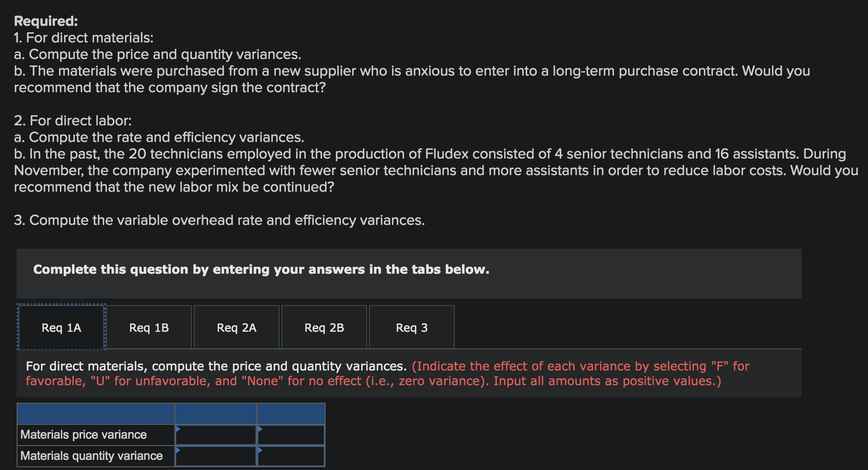Select the active Req 1A tab
868x470 pixels.
click(61, 327)
